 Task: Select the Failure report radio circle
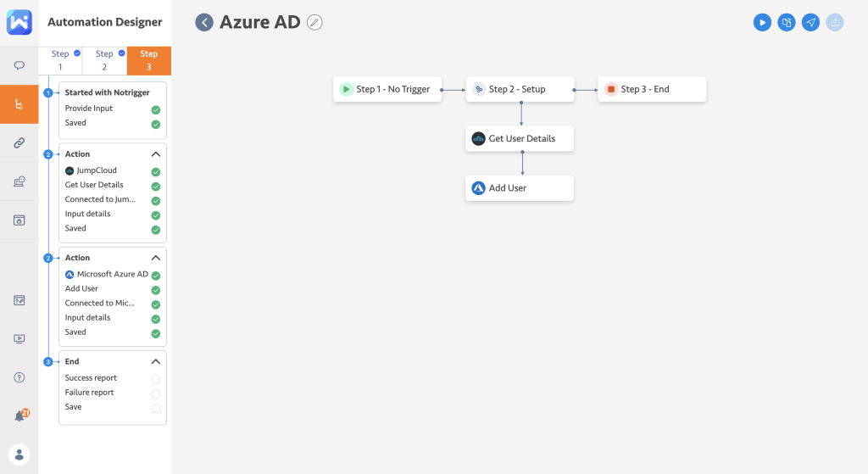156,393
